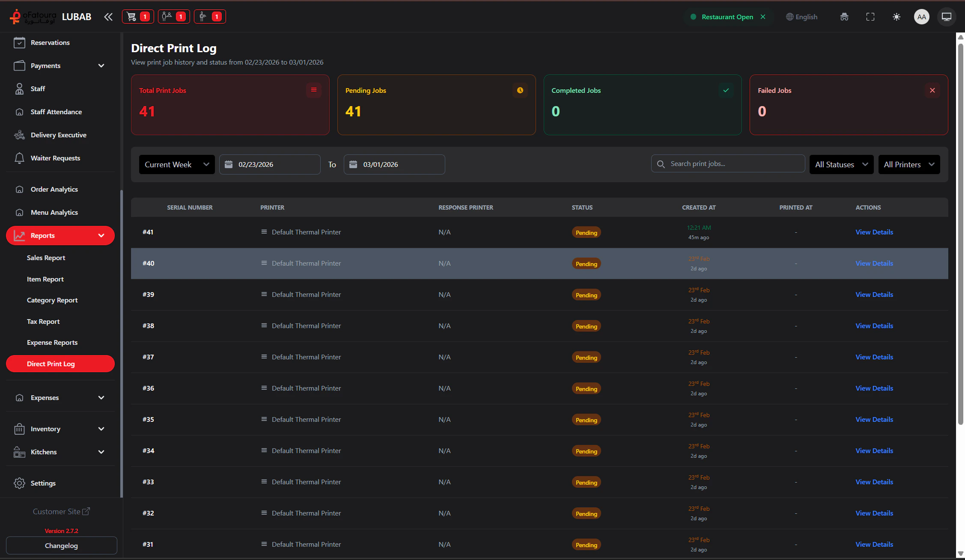The height and width of the screenshot is (560, 965).
Task: Collapse sidebar with double chevron icon
Action: tap(108, 17)
